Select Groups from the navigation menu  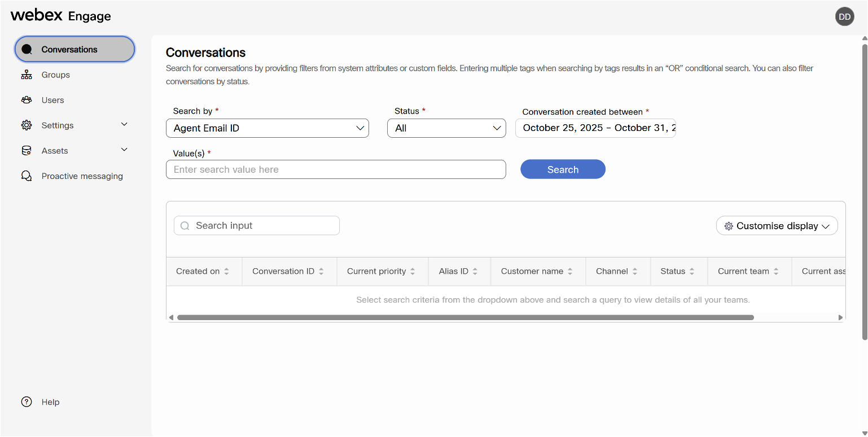click(x=55, y=75)
